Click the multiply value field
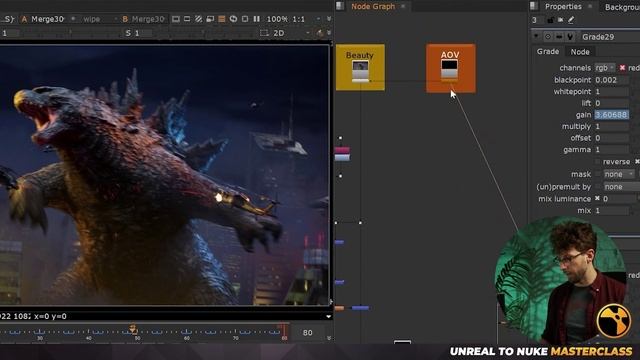 611,127
